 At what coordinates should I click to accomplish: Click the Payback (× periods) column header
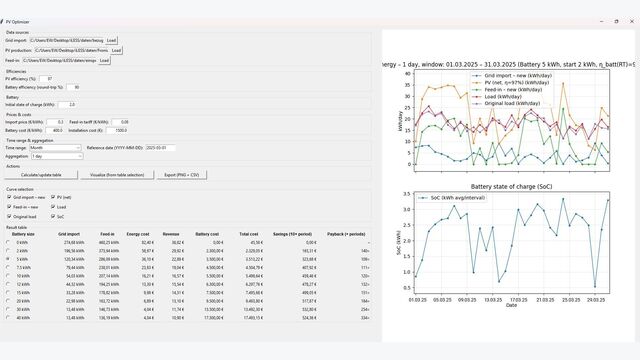coord(346,234)
